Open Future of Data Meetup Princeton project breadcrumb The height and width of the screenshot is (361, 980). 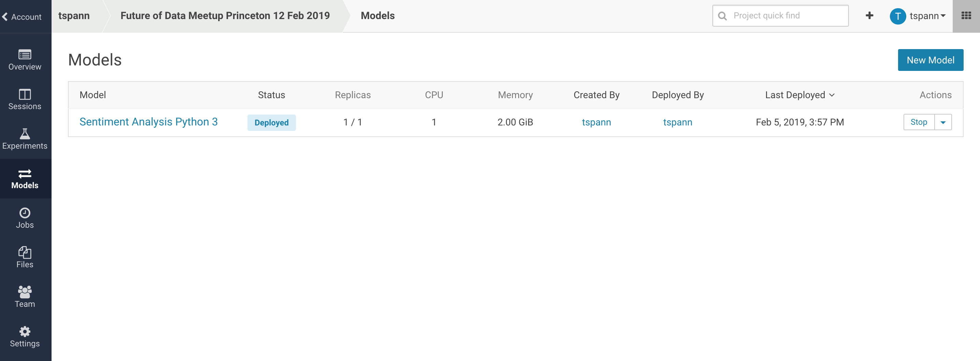click(x=225, y=16)
